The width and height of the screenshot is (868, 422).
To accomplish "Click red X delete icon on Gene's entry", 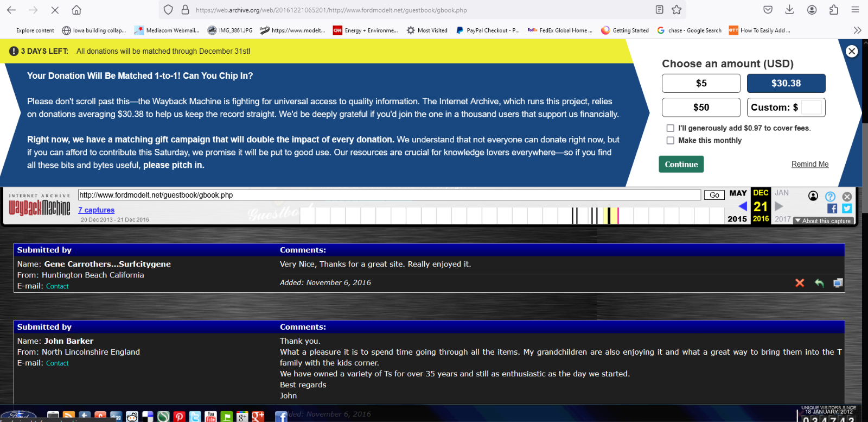I will coord(800,283).
